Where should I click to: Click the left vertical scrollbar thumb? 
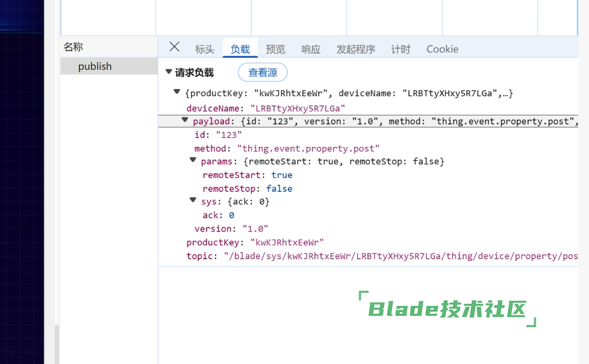pos(57,344)
